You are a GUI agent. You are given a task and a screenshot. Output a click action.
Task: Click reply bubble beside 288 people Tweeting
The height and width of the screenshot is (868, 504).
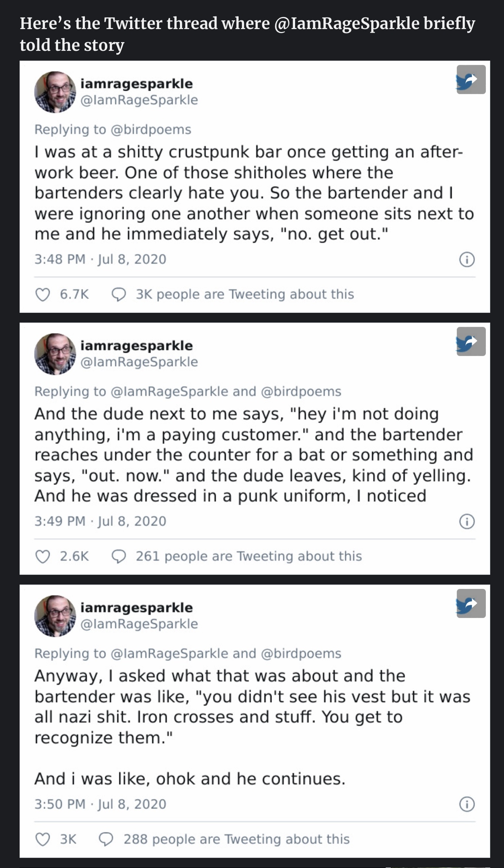(106, 839)
